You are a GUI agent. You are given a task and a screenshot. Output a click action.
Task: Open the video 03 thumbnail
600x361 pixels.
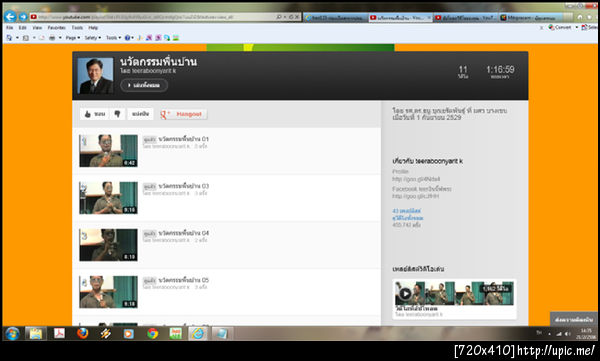pos(108,198)
